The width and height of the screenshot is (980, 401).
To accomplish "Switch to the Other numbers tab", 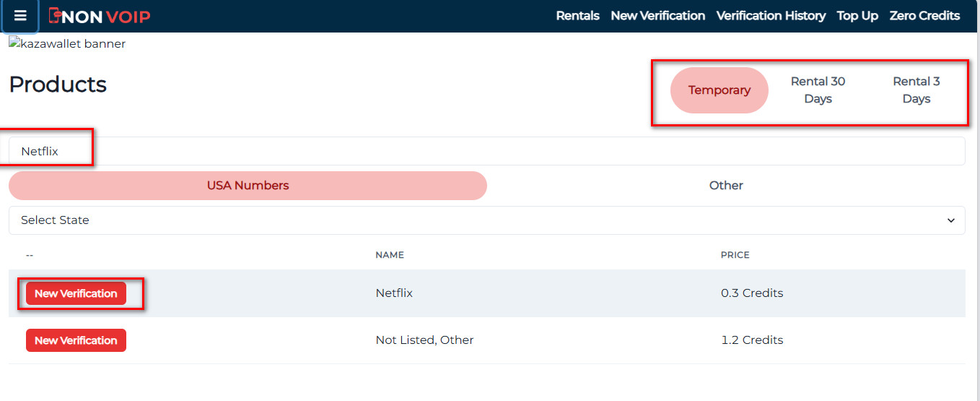I will pos(726,186).
